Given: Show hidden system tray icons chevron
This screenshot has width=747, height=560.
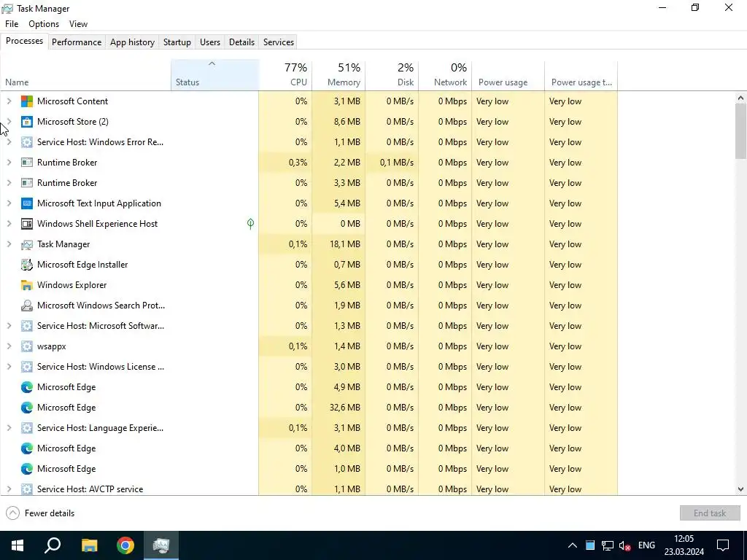Looking at the screenshot, I should tap(573, 545).
